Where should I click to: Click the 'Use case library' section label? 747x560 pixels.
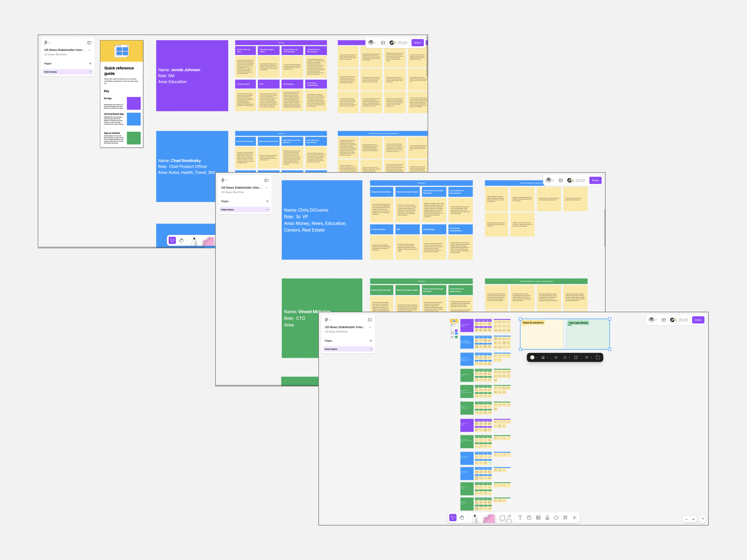pyautogui.click(x=578, y=323)
